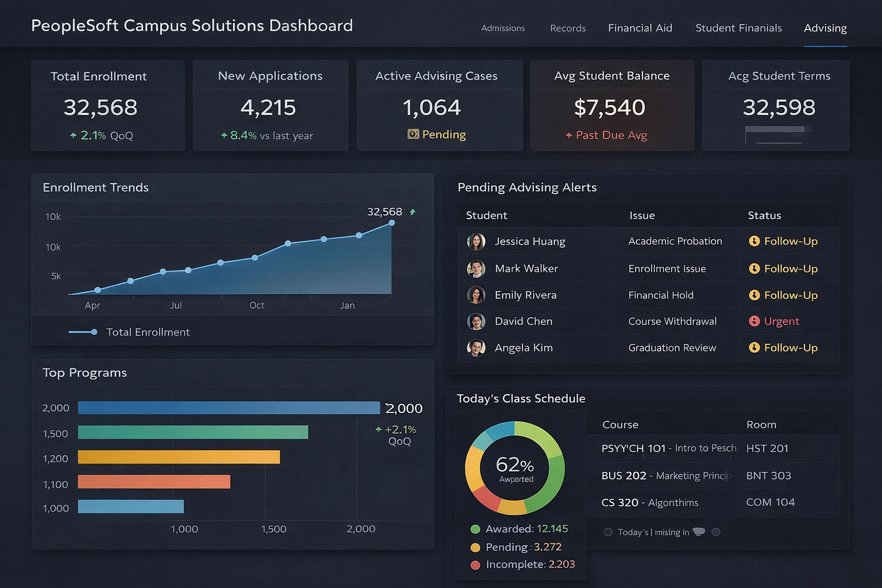
Task: Open the Financial Aid section
Action: [640, 28]
